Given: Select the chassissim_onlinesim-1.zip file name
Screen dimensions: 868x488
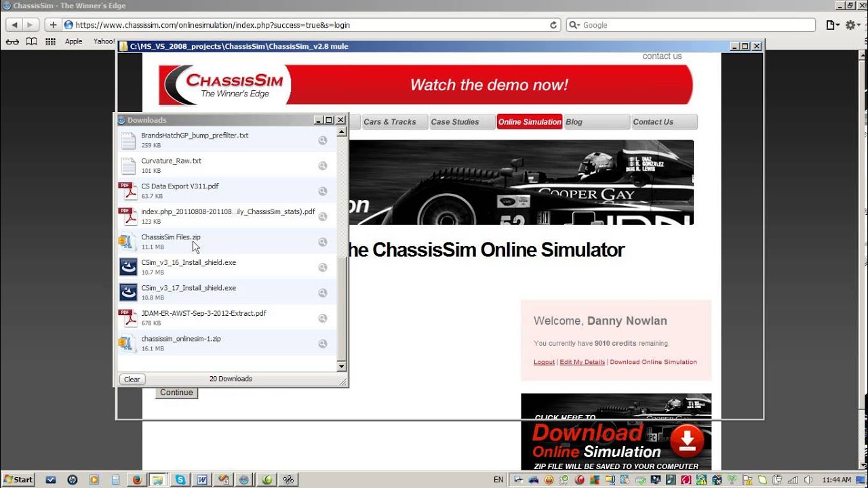Looking at the screenshot, I should coord(181,339).
